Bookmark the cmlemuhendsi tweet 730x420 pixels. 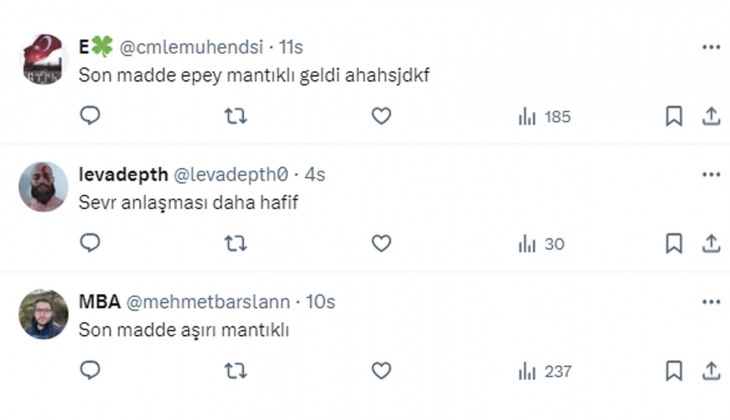(x=674, y=116)
